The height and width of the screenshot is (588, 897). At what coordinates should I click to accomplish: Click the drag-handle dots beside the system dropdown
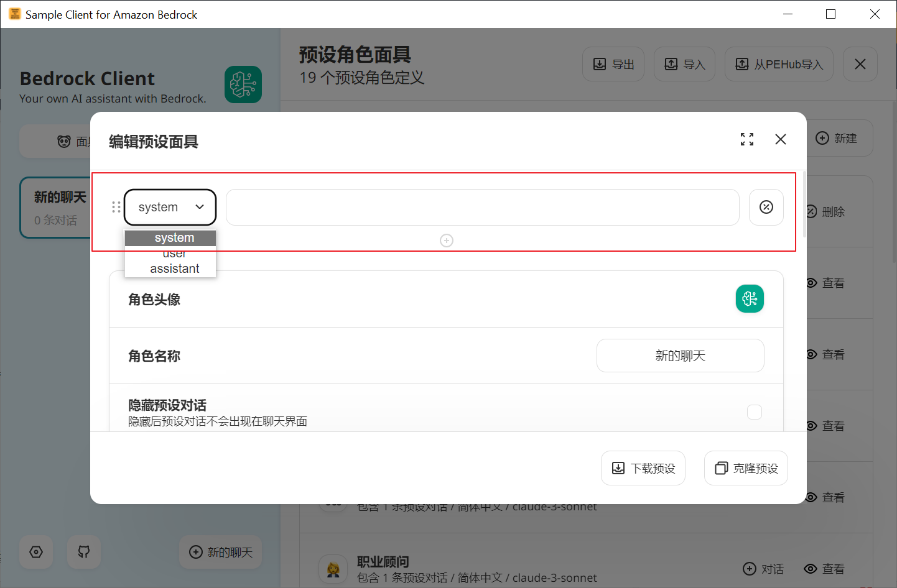pos(116,207)
